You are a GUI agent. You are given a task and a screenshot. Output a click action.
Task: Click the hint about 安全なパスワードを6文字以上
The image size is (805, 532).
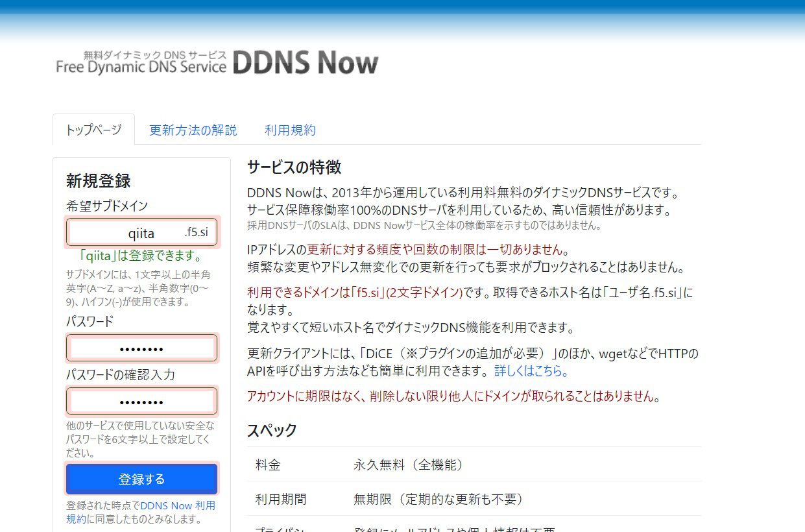pos(140,439)
